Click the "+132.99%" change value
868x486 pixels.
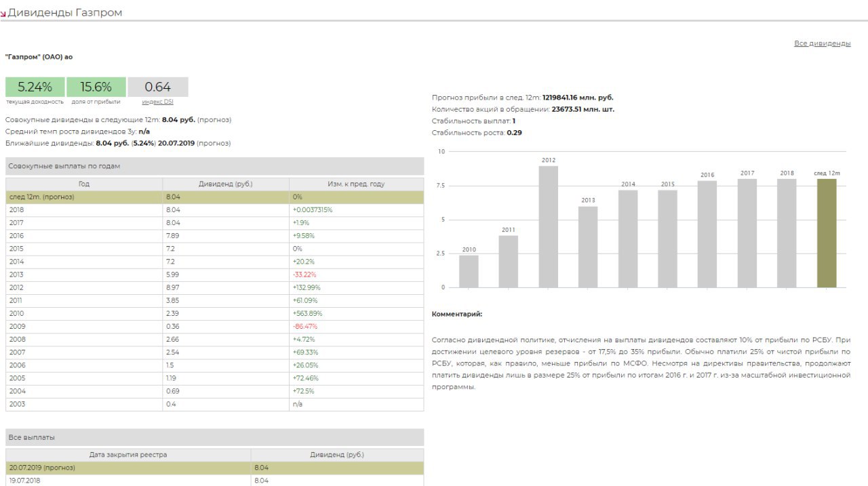pyautogui.click(x=307, y=287)
